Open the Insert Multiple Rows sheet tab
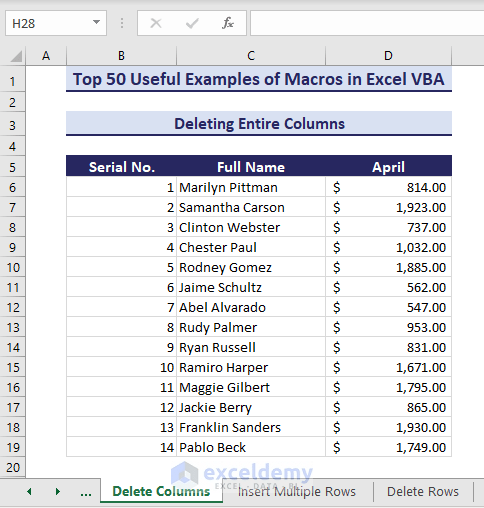Image resolution: width=484 pixels, height=508 pixels. coord(297,492)
